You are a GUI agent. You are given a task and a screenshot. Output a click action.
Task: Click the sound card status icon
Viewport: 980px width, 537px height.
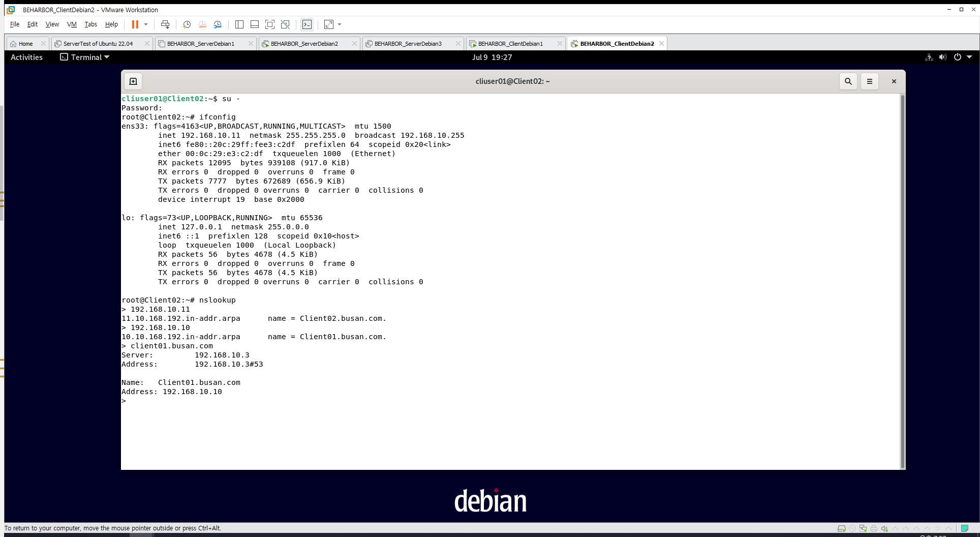pyautogui.click(x=884, y=528)
